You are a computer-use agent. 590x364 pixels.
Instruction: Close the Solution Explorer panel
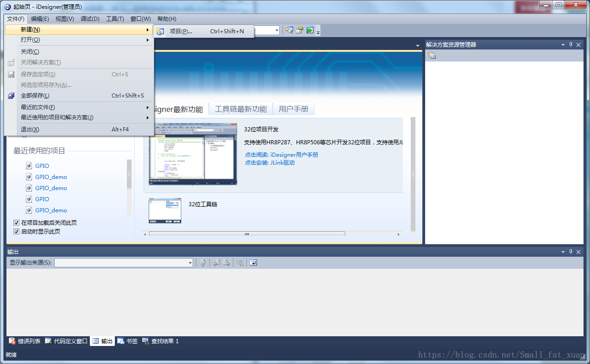[578, 44]
